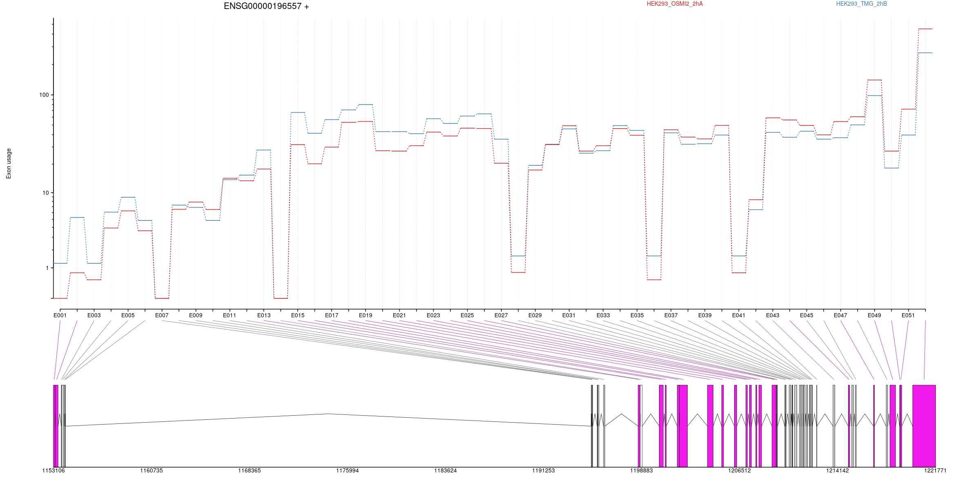Click the y-axis value 100
This screenshot has height=490, width=980.
(44, 95)
